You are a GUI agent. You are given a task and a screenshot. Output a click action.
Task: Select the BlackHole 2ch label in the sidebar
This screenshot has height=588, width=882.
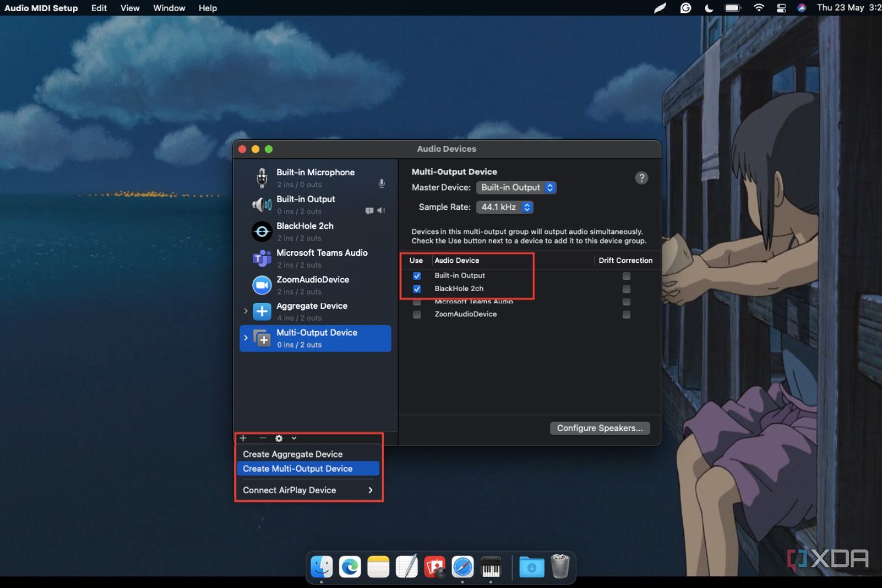305,226
